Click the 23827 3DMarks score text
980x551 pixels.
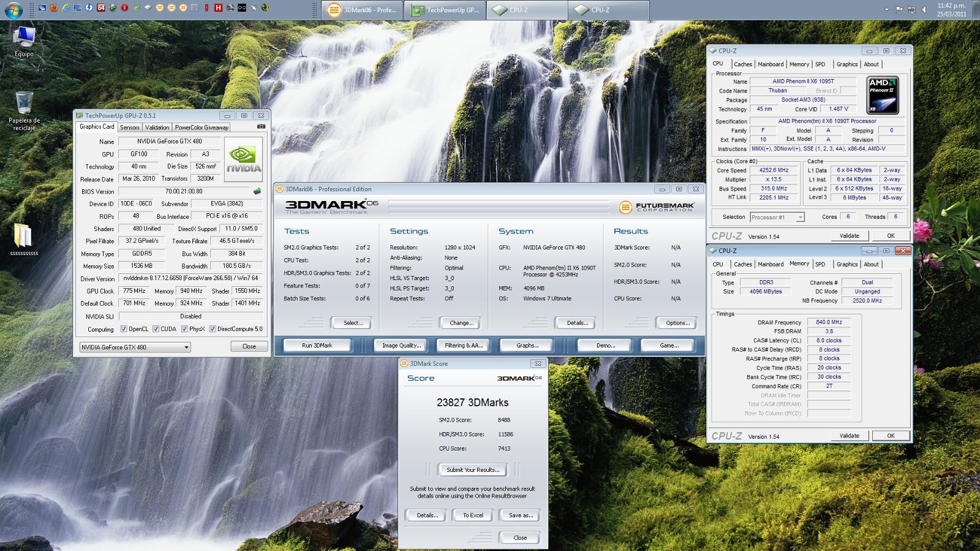[x=472, y=403]
